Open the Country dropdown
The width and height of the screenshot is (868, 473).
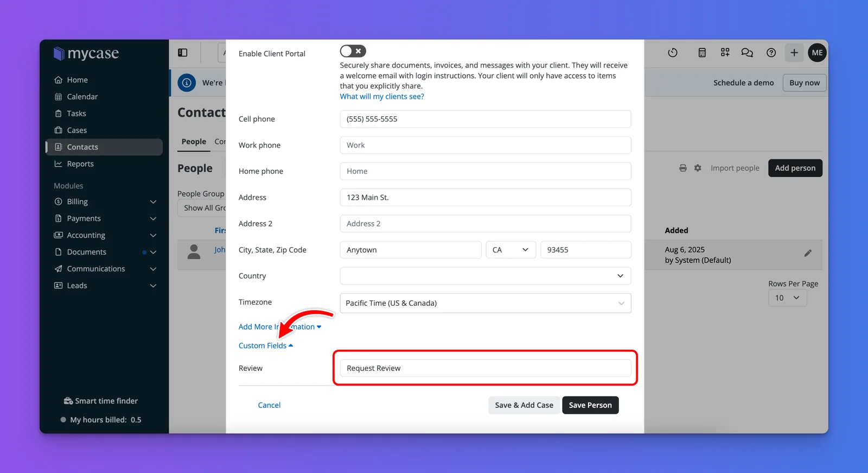[486, 276]
